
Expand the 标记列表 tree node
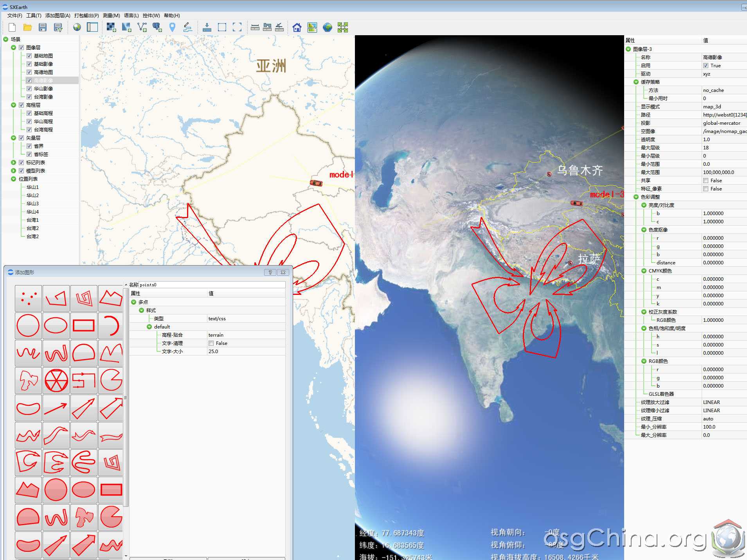coord(14,163)
